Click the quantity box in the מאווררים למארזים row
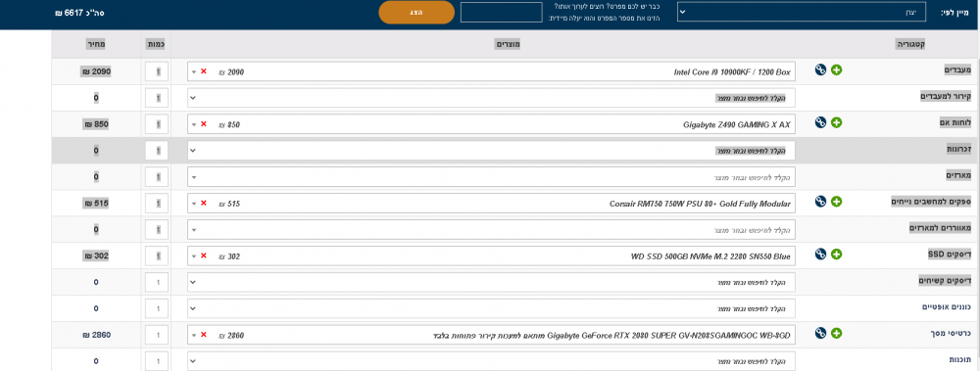Image resolution: width=980 pixels, height=371 pixels. (x=156, y=230)
